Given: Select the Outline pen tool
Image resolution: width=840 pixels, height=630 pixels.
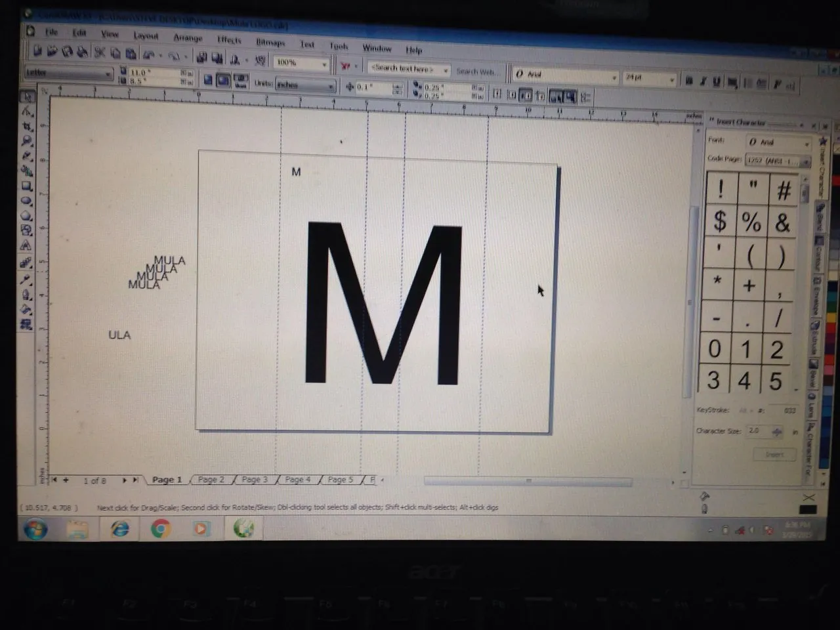Looking at the screenshot, I should 27,294.
